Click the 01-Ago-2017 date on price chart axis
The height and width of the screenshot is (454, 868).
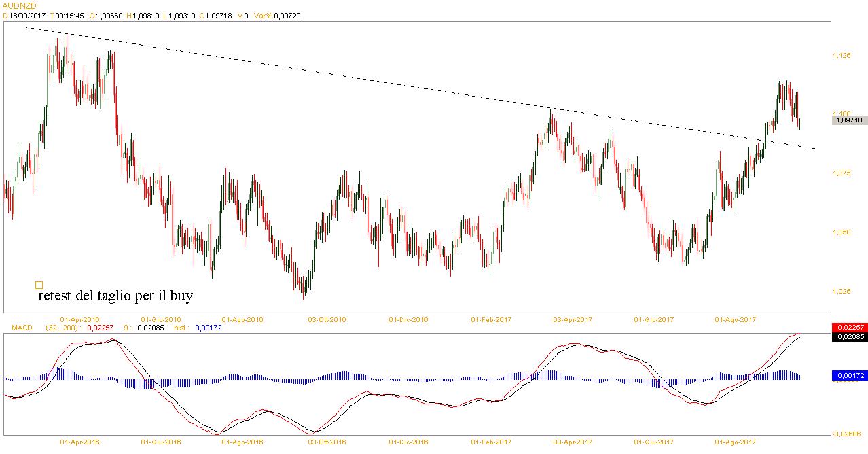pos(737,319)
